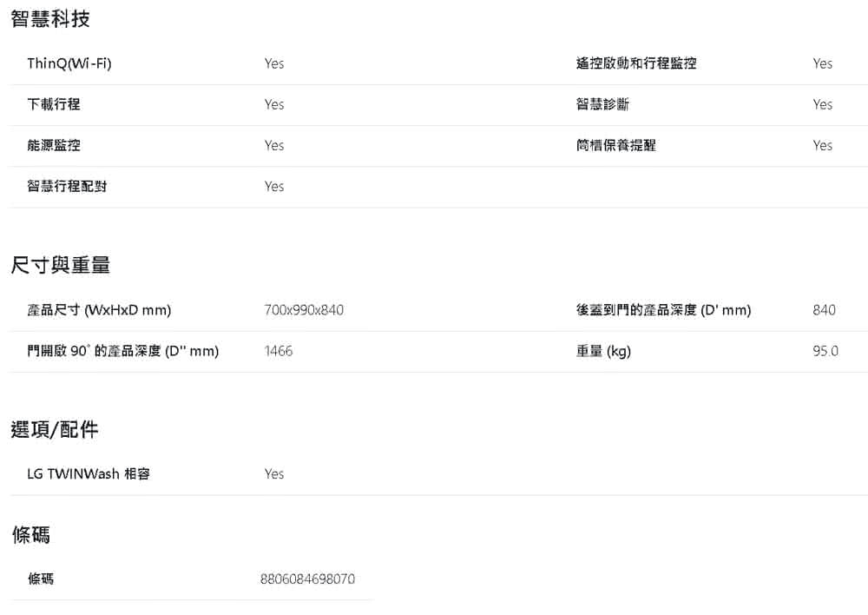Click the Yes value beside 智慧行程配對

point(274,187)
